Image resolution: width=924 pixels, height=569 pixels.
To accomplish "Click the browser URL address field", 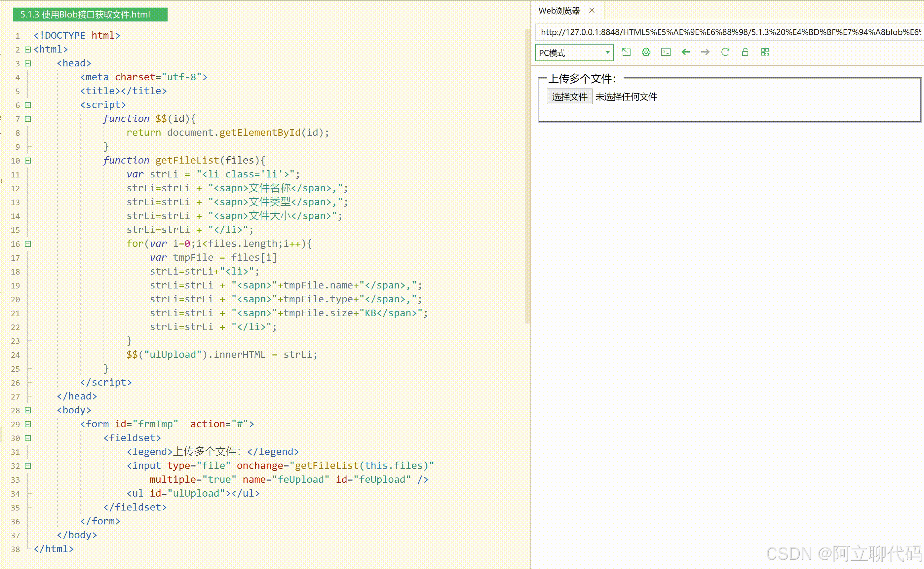I will (729, 32).
